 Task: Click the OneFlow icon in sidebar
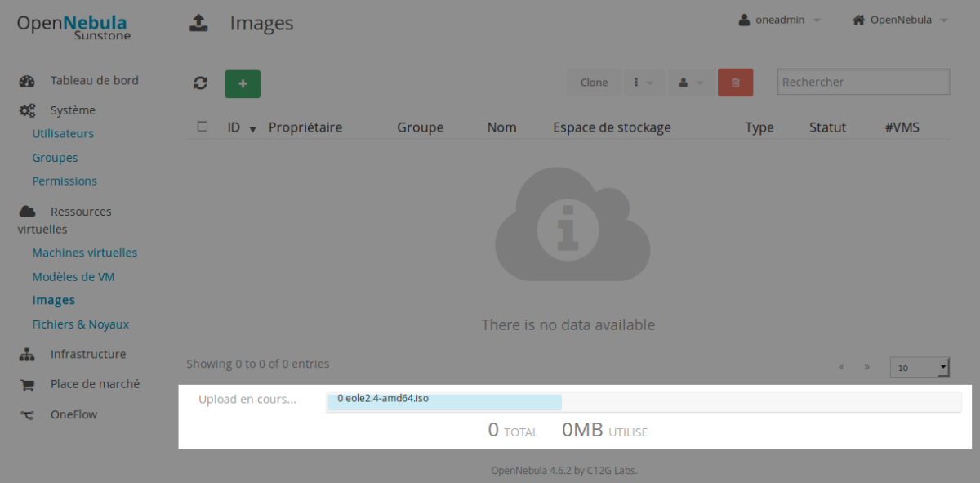pos(27,415)
